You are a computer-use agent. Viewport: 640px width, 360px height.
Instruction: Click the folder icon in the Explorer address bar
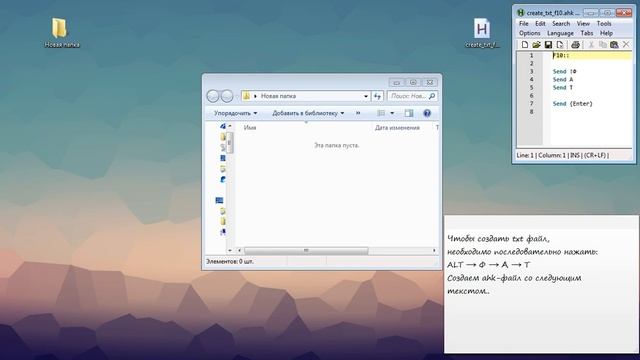[x=246, y=96]
